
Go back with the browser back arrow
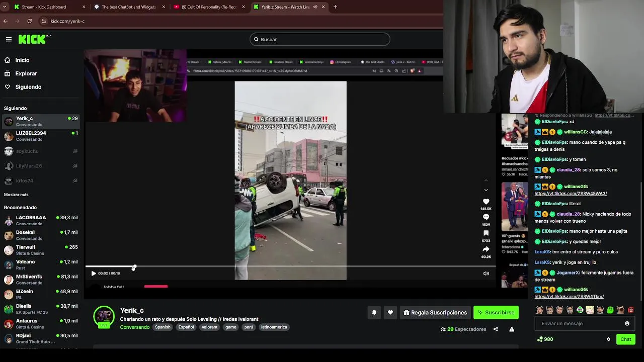point(6,21)
